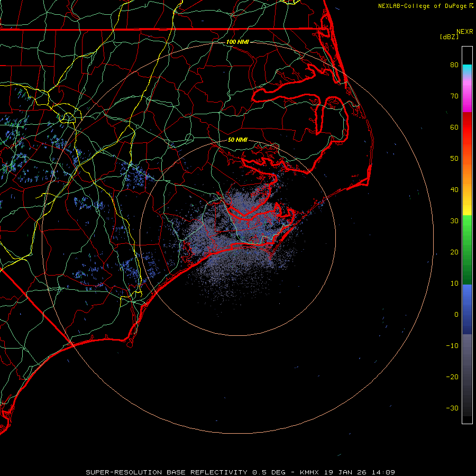Click the 50 NMI range ring label
The image size is (476, 476).
coord(237,140)
